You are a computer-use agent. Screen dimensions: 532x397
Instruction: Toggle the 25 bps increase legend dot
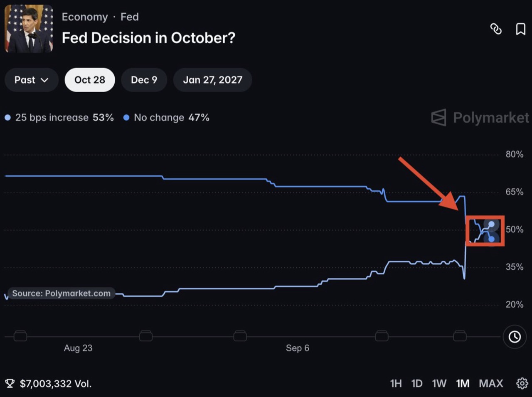(x=7, y=118)
